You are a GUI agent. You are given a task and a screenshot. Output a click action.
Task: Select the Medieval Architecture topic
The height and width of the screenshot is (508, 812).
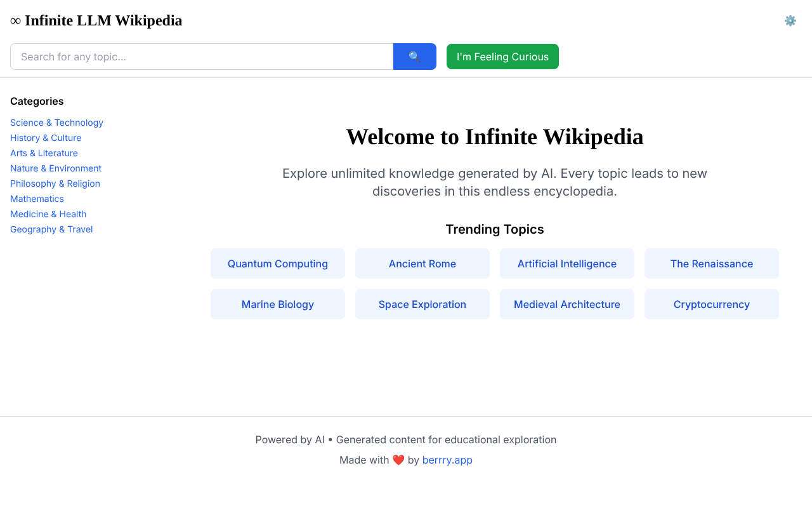pos(567,304)
